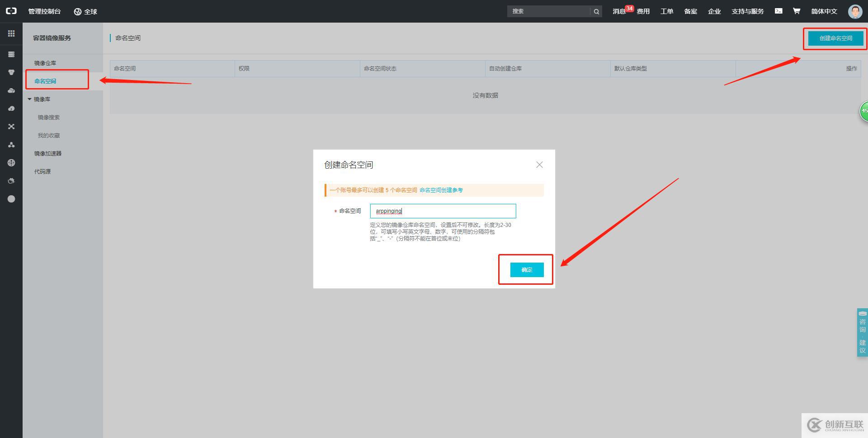Viewport: 868px width, 438px height.
Task: Open the Cloud Shell terminal icon
Action: click(778, 11)
